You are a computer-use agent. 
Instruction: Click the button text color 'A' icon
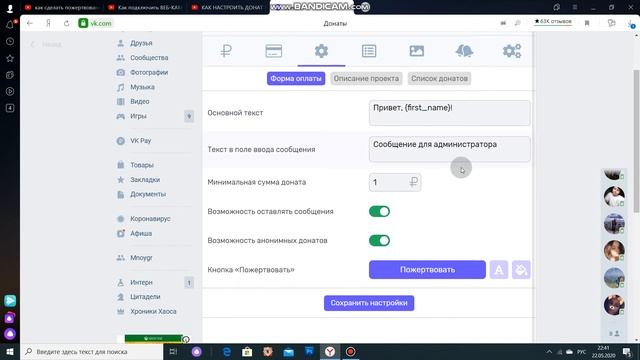[x=499, y=270]
